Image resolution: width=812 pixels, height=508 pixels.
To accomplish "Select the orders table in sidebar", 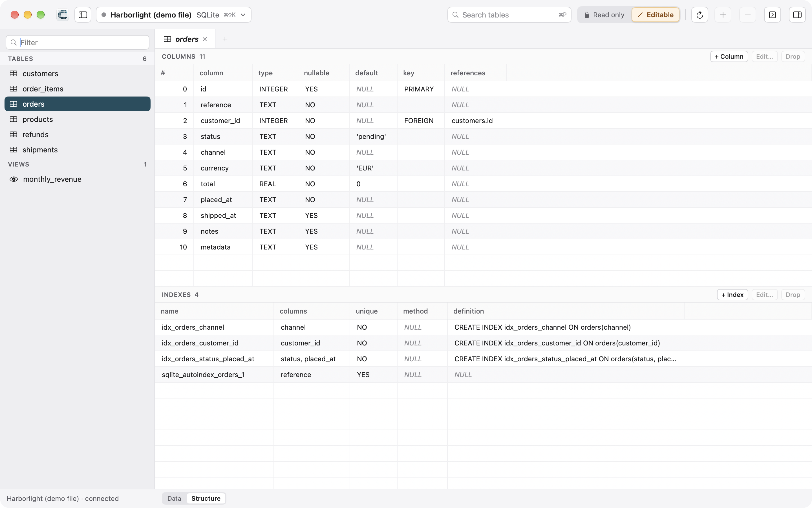I will (78, 104).
